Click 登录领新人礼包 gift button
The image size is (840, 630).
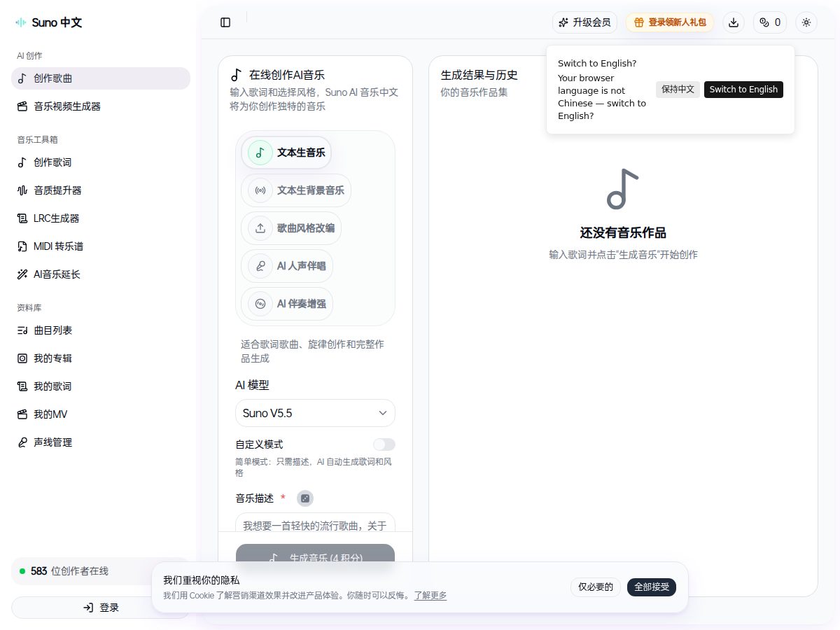(670, 22)
